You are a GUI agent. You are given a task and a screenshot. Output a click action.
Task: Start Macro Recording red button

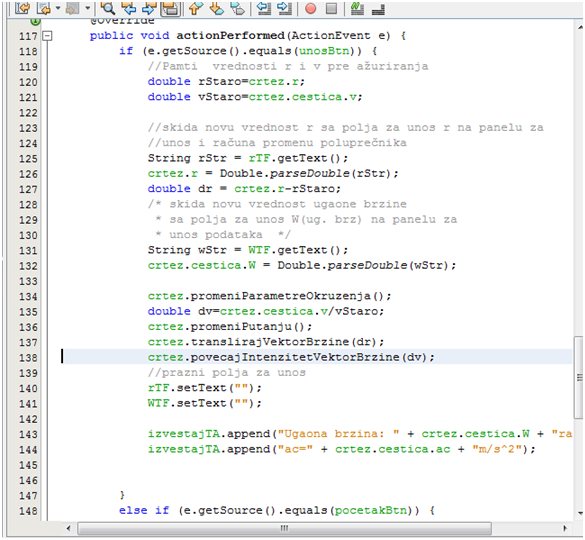310,9
